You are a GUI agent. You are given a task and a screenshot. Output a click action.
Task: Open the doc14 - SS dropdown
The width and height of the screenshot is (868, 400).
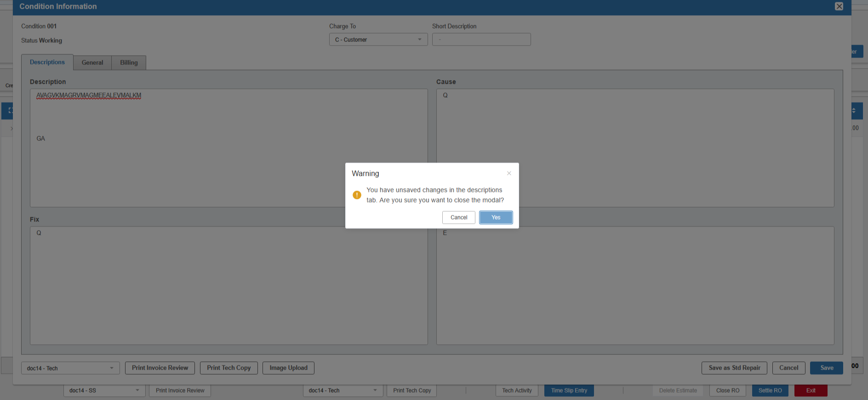[x=104, y=390]
